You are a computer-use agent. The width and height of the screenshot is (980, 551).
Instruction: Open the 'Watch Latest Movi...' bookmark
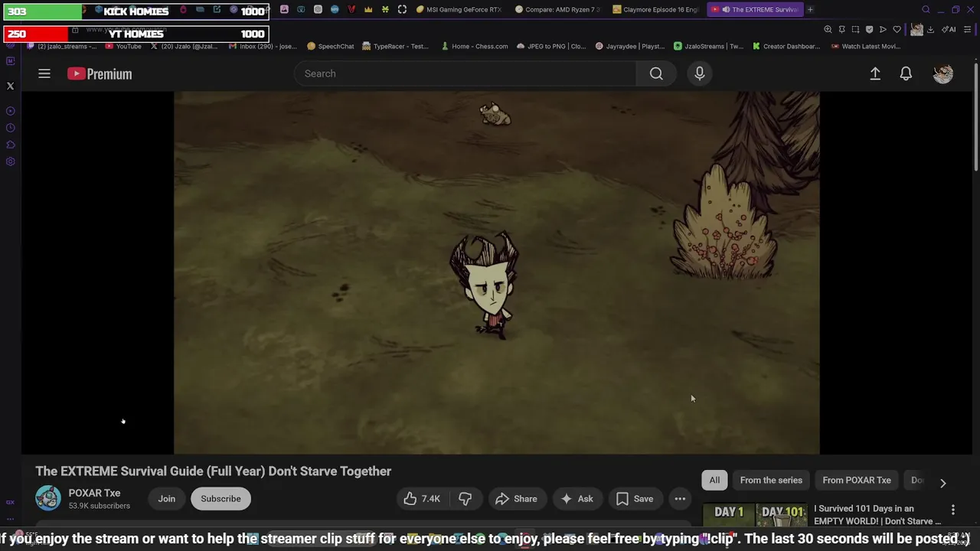pos(865,46)
